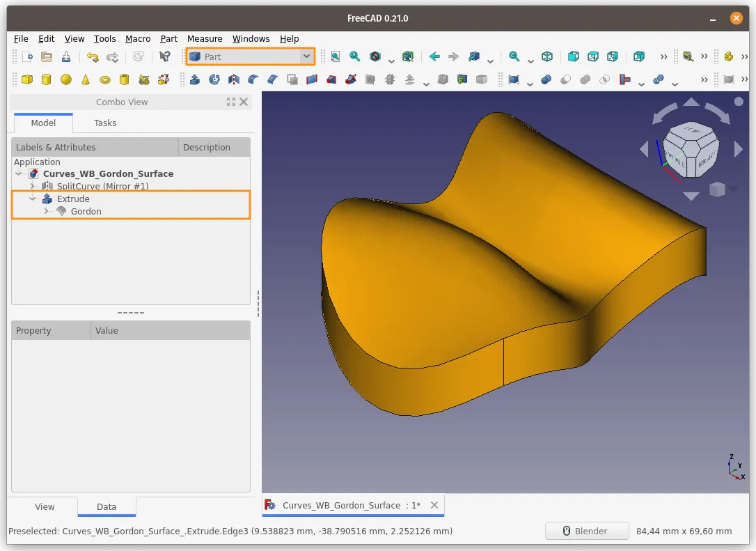Activate the What's This help pointer
Image resolution: width=756 pixels, height=551 pixels.
(164, 56)
